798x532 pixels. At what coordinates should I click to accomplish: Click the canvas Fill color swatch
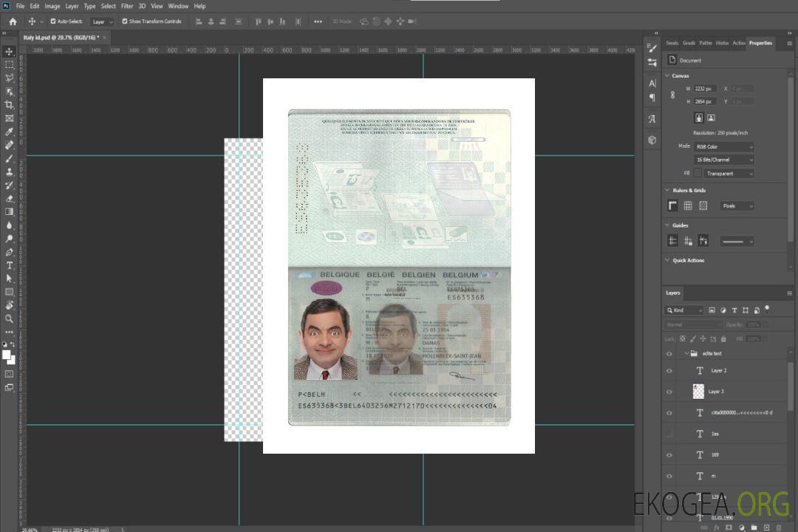698,174
